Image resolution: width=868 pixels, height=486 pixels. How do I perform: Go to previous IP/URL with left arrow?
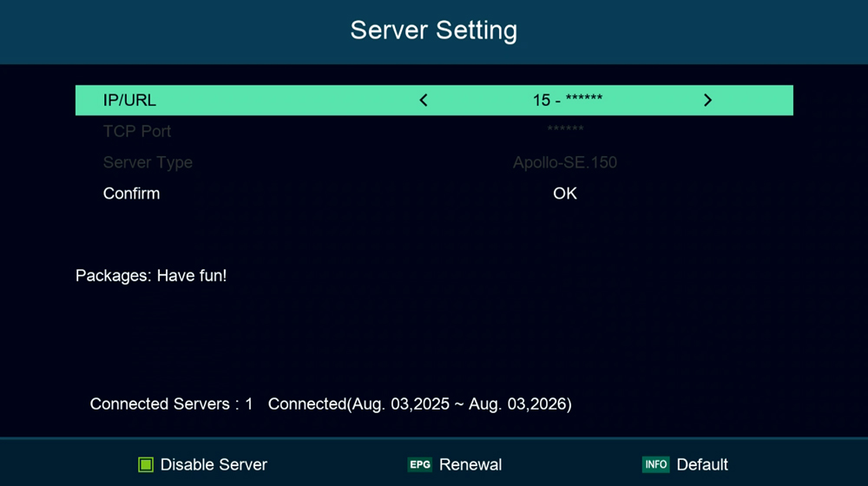[424, 101]
